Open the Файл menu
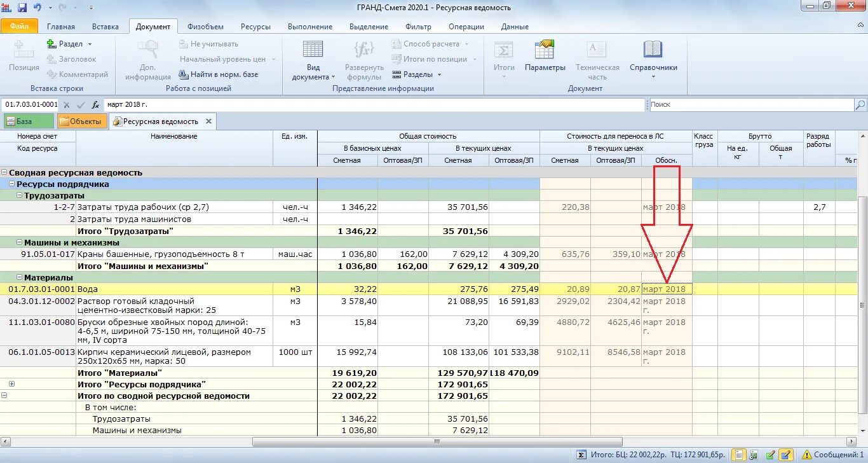 coord(19,26)
